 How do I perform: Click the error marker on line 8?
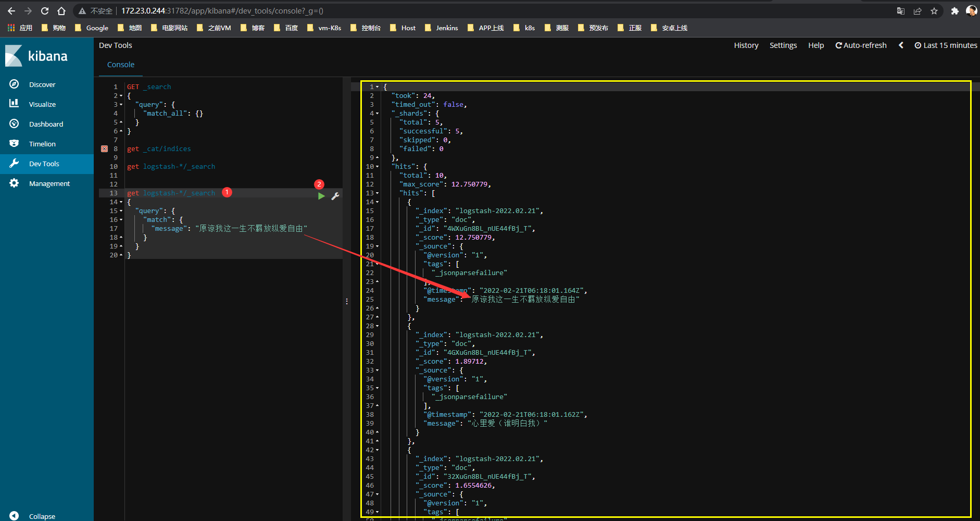104,149
